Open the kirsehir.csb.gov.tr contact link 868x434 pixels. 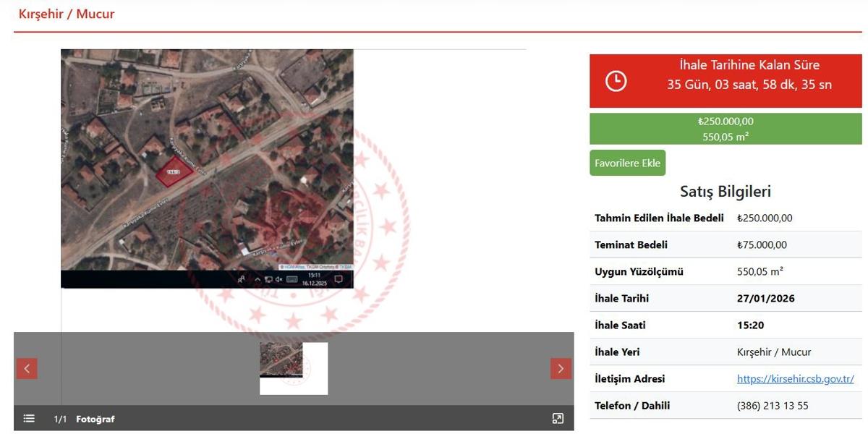click(x=795, y=379)
